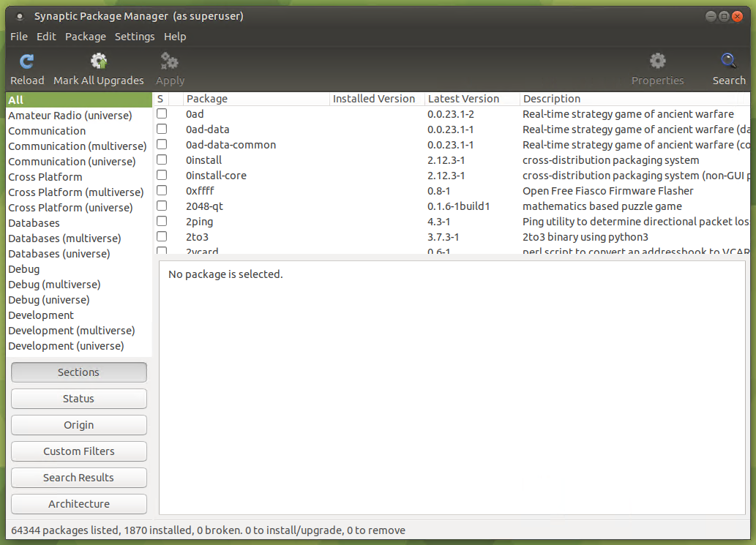The height and width of the screenshot is (545, 756).
Task: Open the Package menu
Action: [86, 37]
